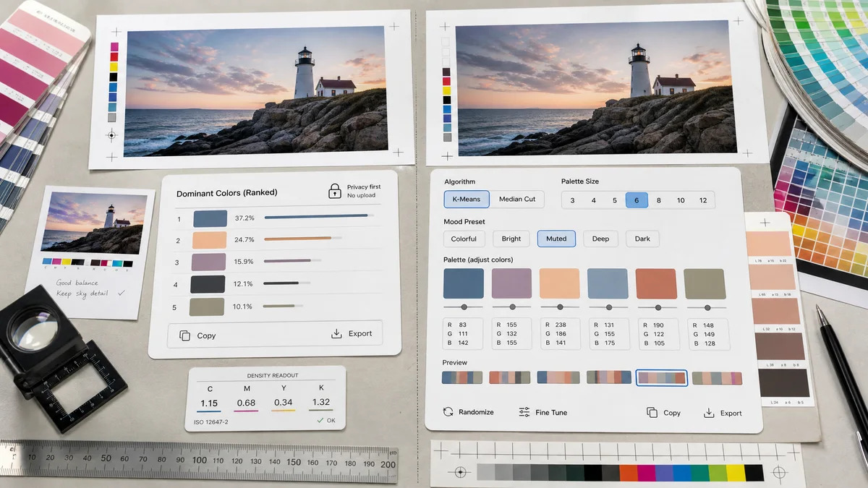
Task: Select the Muted mood preset
Action: point(556,239)
